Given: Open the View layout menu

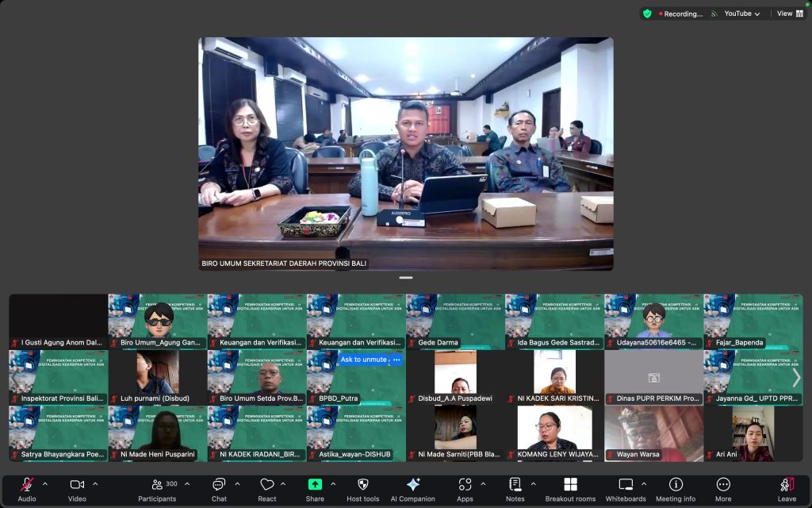Looking at the screenshot, I should click(x=790, y=13).
